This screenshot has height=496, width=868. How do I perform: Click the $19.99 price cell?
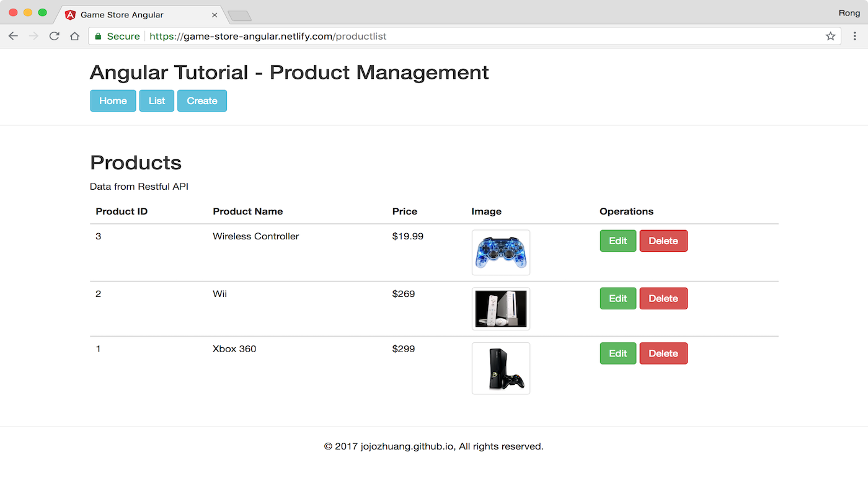pos(408,236)
